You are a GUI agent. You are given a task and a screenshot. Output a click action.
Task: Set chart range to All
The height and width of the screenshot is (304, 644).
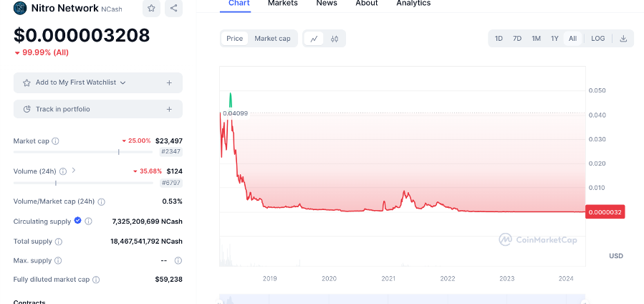click(x=572, y=39)
